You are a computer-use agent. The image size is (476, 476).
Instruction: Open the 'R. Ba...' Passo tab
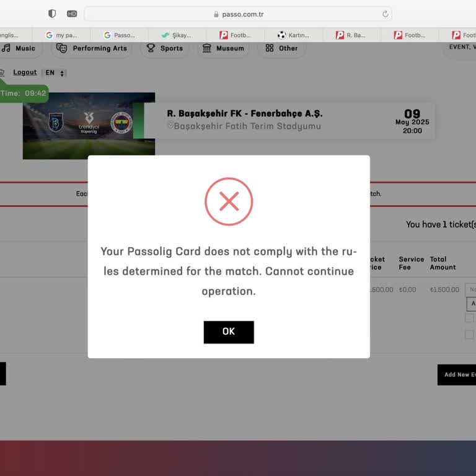click(351, 35)
